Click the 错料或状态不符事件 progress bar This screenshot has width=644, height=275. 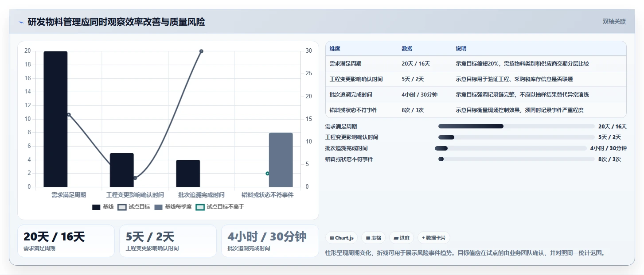516,159
